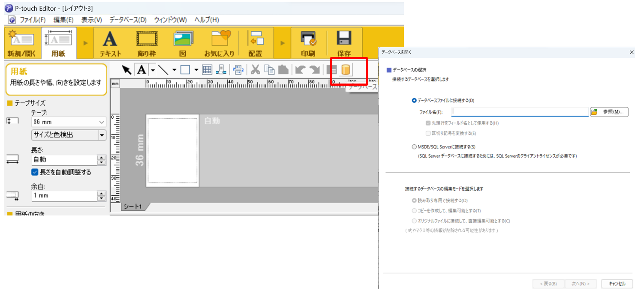Click the < 戻る(B) button
The height and width of the screenshot is (293, 644).
(548, 284)
